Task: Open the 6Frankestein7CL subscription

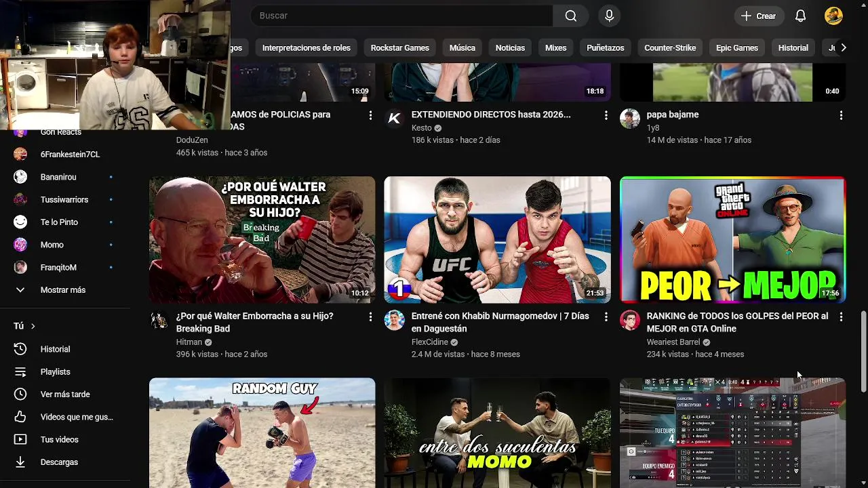Action: pyautogui.click(x=66, y=155)
